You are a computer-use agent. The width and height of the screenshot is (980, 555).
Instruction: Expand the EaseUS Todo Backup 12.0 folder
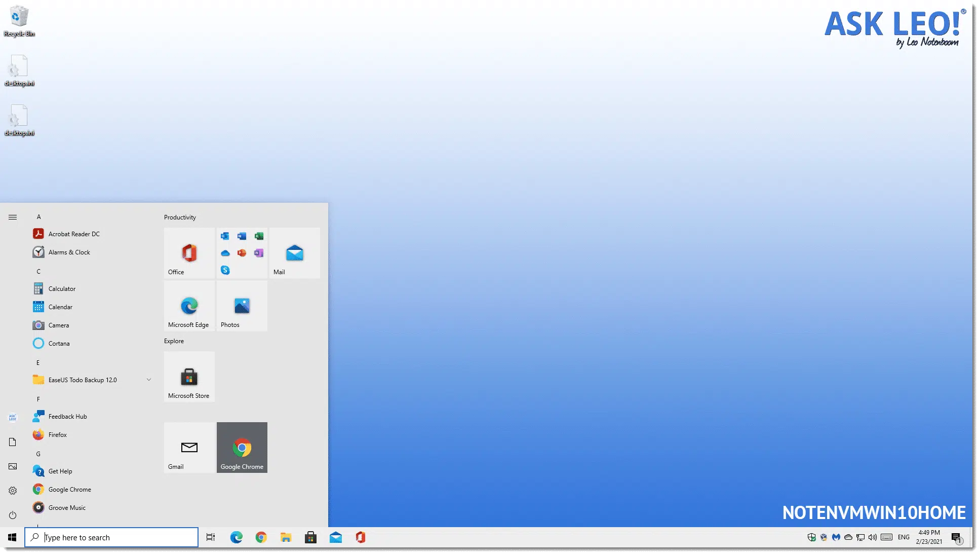pyautogui.click(x=91, y=380)
